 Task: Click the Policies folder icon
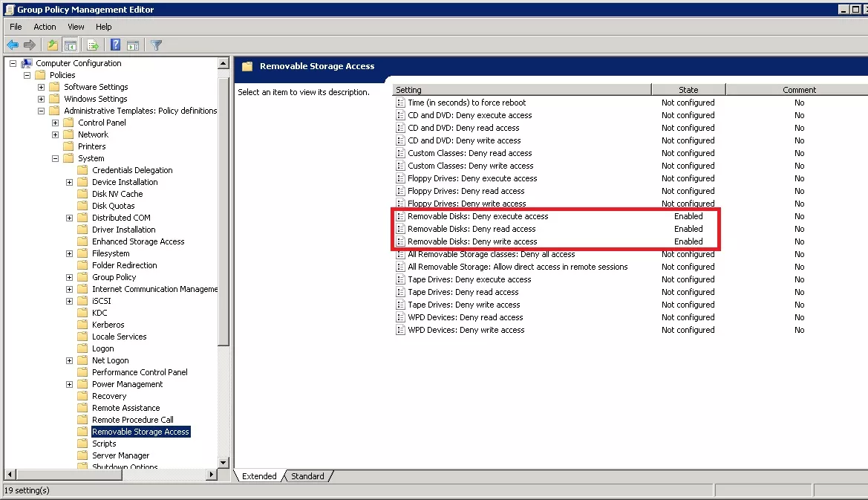40,75
